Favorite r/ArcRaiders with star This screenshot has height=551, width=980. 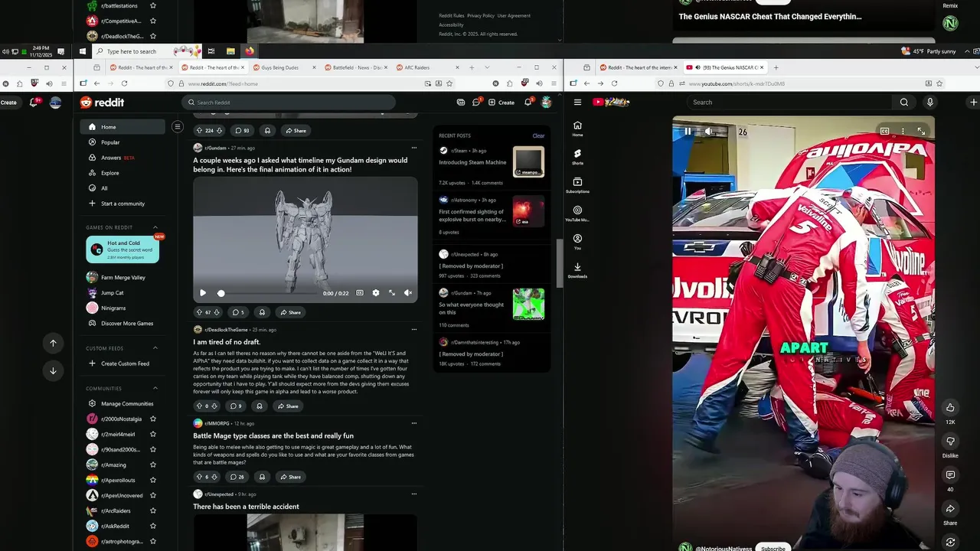153,510
